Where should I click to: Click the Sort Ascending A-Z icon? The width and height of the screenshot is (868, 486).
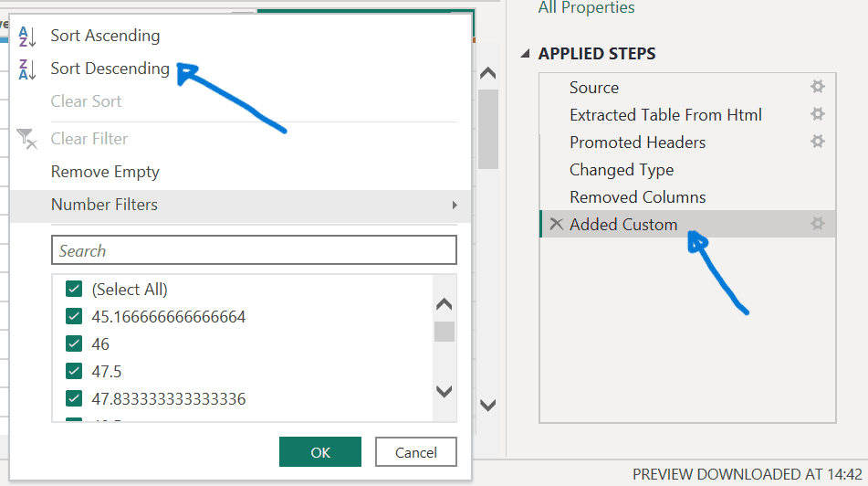tap(27, 37)
